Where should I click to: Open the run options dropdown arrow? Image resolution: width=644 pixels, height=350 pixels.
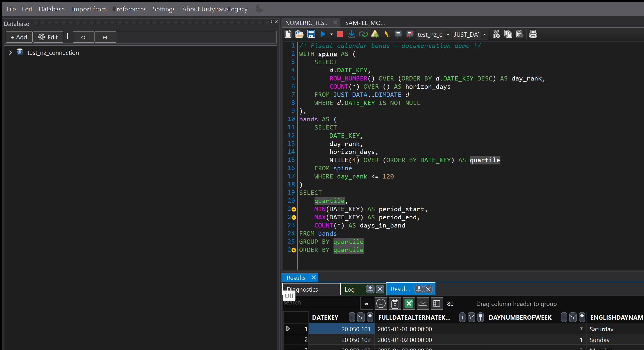[331, 34]
